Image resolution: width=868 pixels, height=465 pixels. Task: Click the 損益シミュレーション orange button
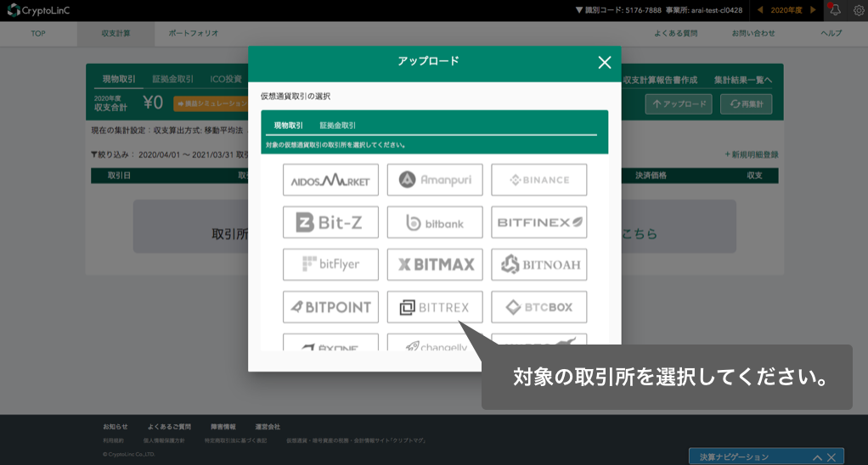coord(211,104)
